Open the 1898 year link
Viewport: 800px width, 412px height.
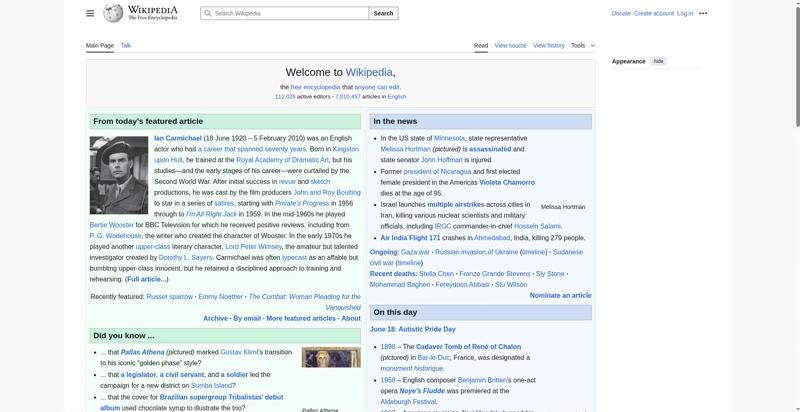pos(388,347)
